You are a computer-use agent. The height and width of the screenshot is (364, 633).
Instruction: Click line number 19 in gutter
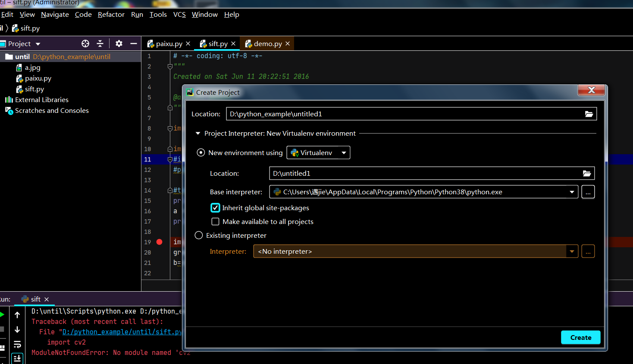click(x=147, y=242)
